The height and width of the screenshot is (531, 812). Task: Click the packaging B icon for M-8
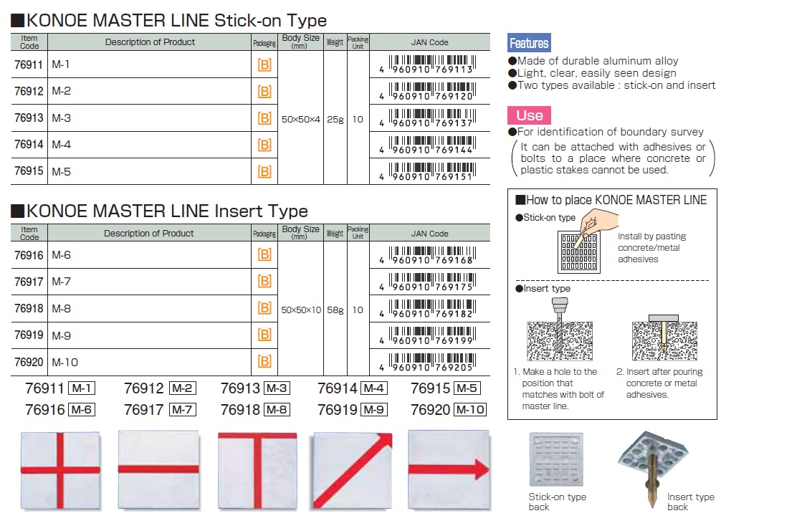pyautogui.click(x=264, y=309)
